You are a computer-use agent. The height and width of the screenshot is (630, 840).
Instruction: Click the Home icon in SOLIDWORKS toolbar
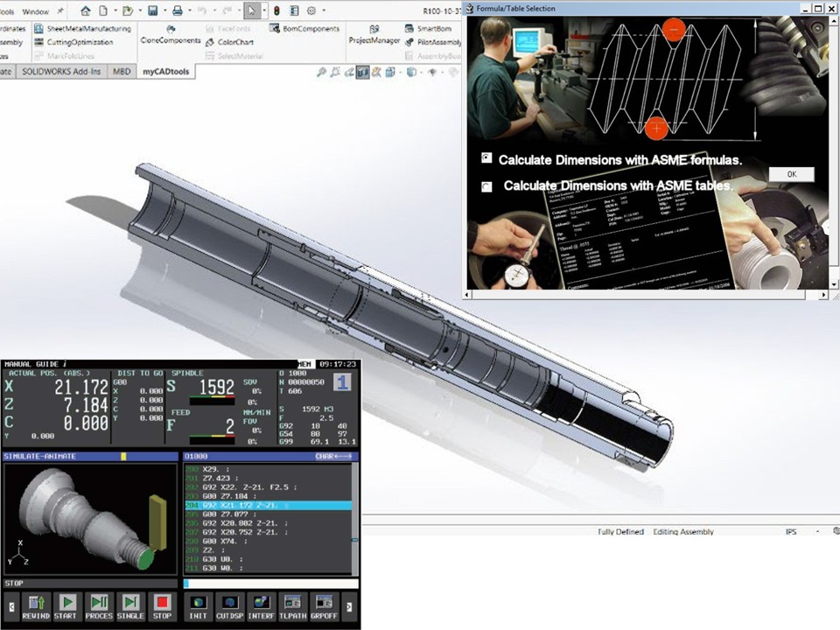(85, 10)
